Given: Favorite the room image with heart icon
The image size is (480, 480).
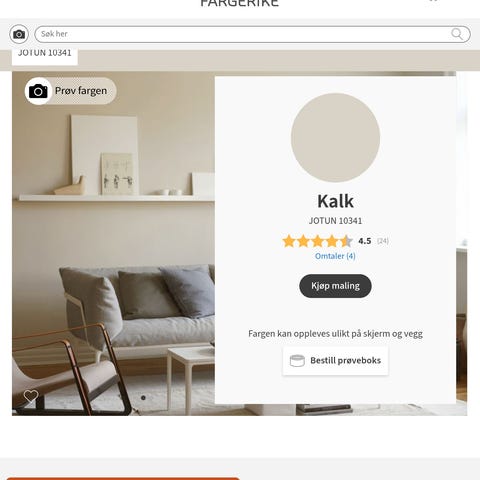Looking at the screenshot, I should (31, 396).
